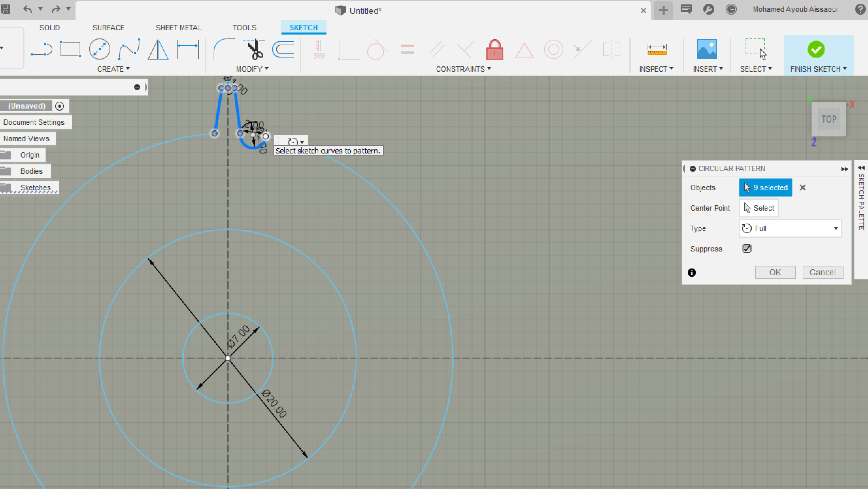868x489 pixels.
Task: Click the Fix/Unfix lock constraint
Action: [x=495, y=50]
